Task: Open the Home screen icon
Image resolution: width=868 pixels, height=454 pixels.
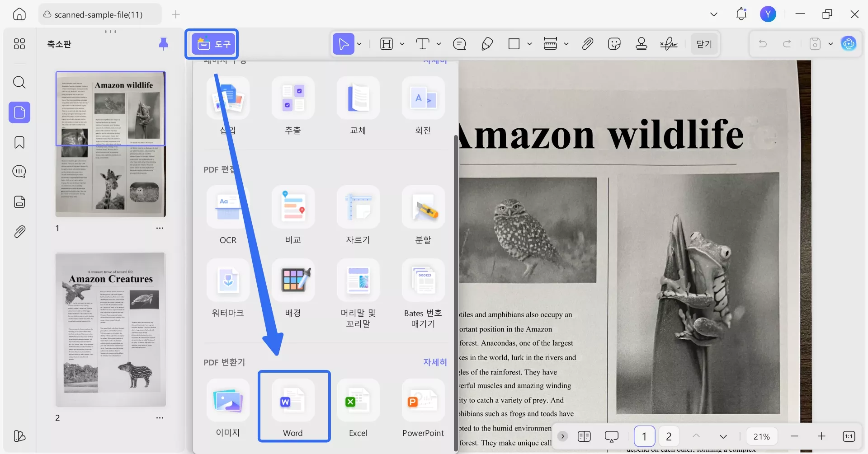Action: pos(19,14)
